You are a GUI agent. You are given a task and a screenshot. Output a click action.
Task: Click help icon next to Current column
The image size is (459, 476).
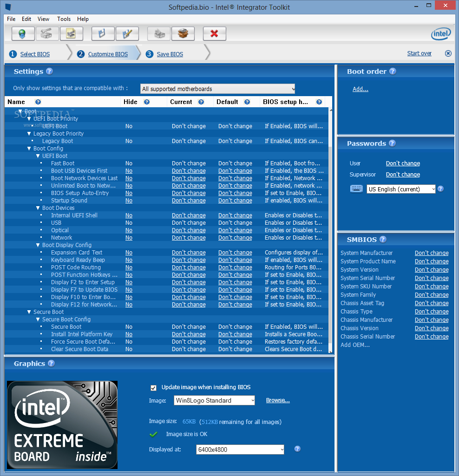(x=201, y=102)
